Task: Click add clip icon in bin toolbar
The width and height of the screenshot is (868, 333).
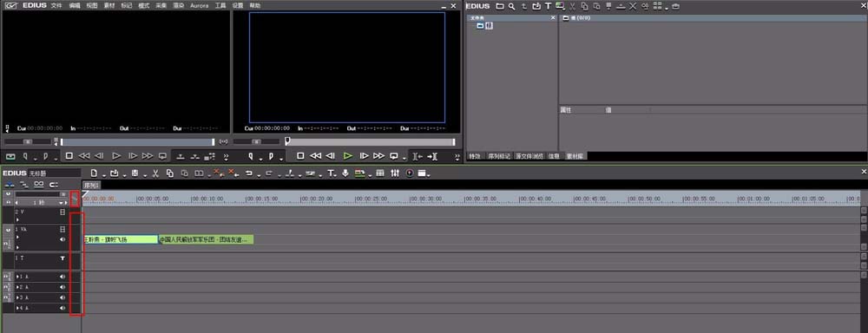Action: pos(536,6)
